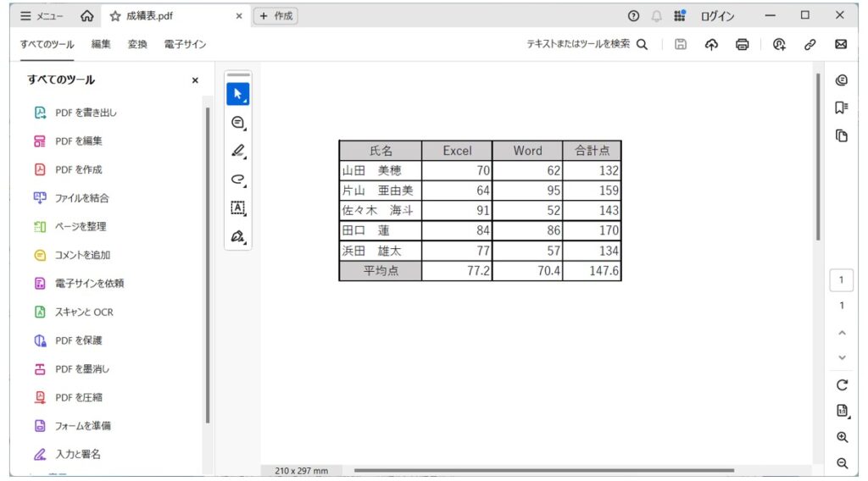Click the print icon
Image resolution: width=868 pixels, height=481 pixels.
(x=743, y=44)
